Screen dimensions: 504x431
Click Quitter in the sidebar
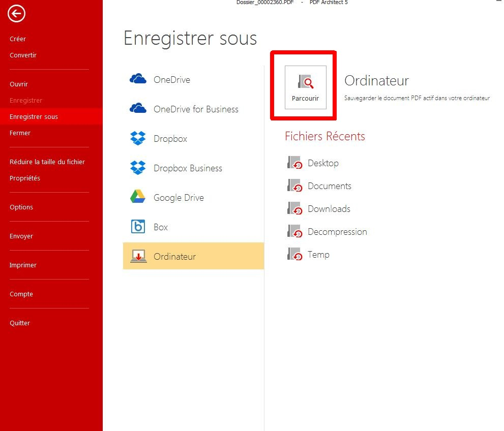20,323
